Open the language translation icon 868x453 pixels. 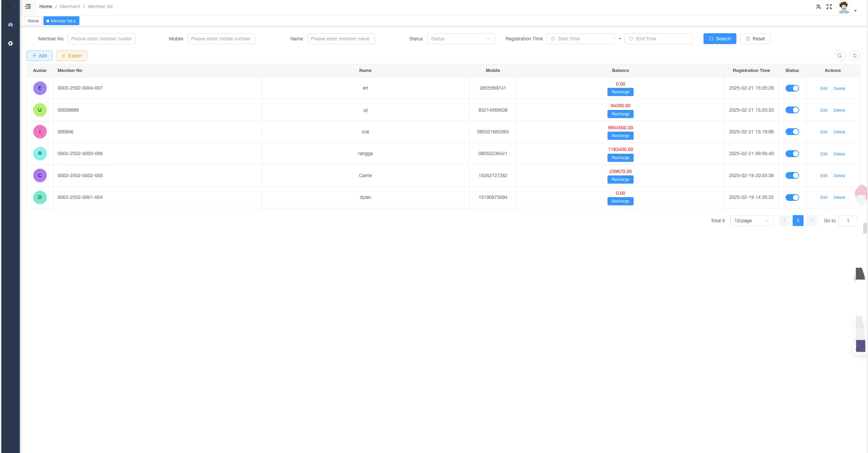(x=818, y=6)
